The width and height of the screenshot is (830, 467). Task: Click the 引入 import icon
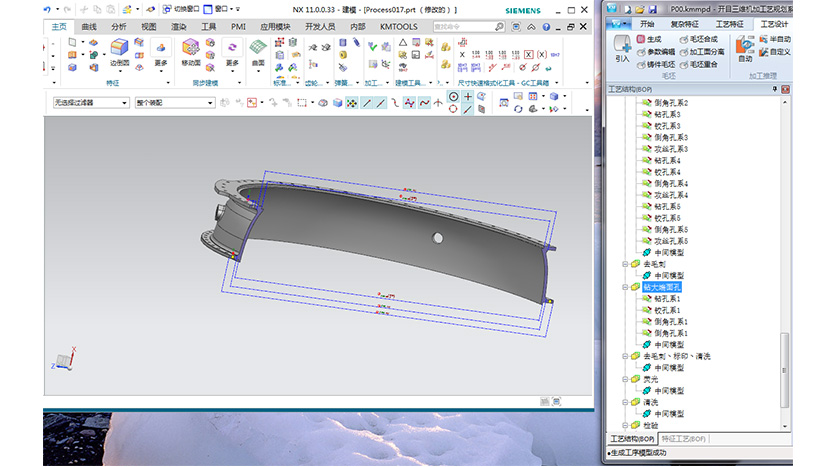tap(620, 45)
